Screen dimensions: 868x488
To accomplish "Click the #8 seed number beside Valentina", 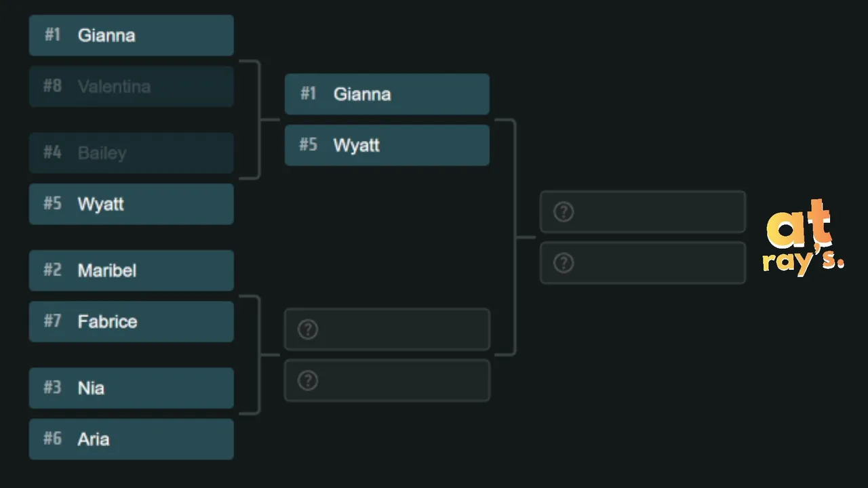I will [52, 86].
